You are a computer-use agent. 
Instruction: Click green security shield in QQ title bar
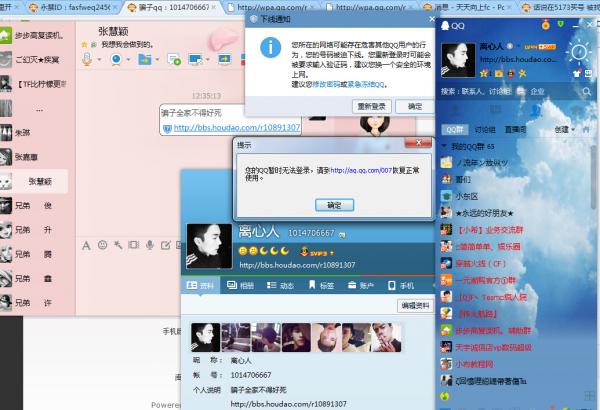561,25
